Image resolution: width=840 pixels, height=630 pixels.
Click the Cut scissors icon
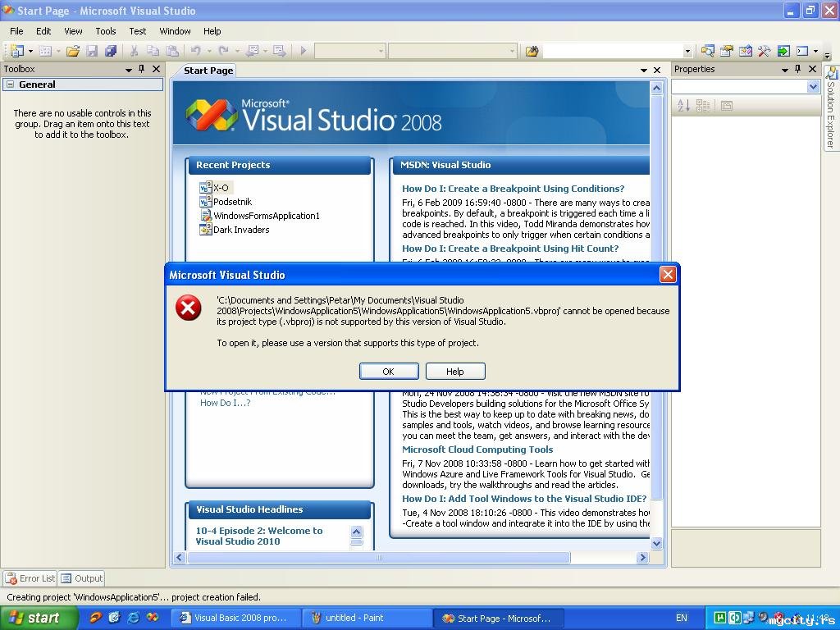(134, 51)
